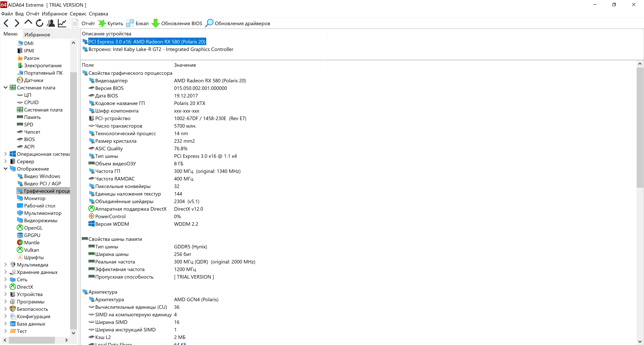644x345 pixels.
Task: Select Intel Kaby Lake-R integrated graphics device
Action: [x=158, y=49]
